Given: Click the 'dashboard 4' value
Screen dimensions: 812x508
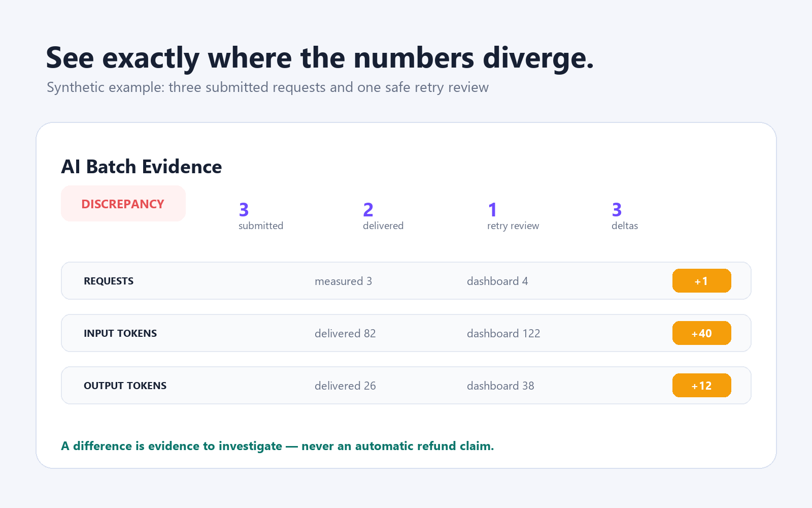Looking at the screenshot, I should pos(497,281).
